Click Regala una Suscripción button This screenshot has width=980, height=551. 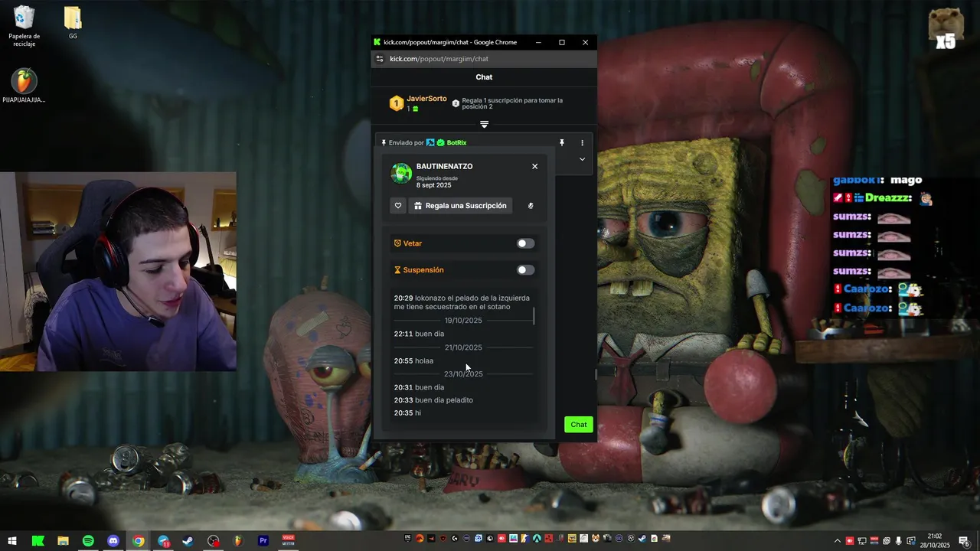(459, 206)
